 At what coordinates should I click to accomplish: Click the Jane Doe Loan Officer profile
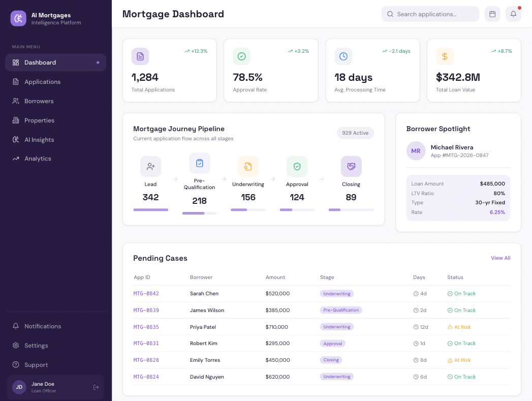56,387
